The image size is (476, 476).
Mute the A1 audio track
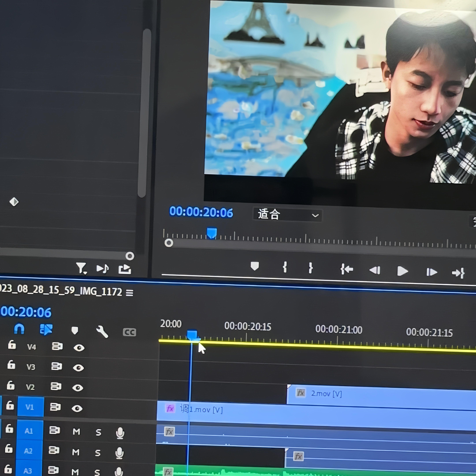76,431
